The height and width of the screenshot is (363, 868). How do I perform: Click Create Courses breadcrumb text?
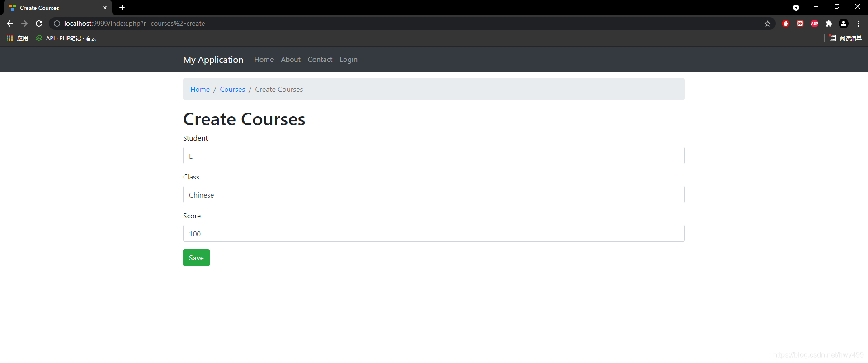[279, 90]
